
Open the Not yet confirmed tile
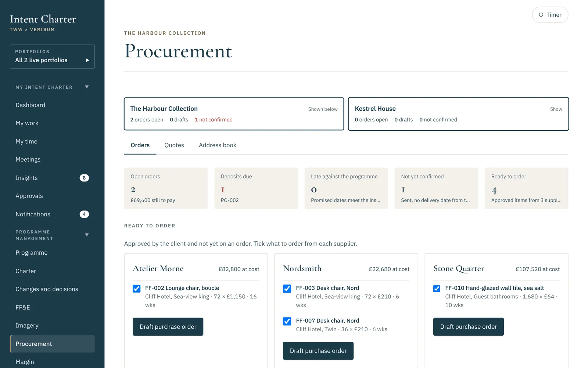(436, 188)
